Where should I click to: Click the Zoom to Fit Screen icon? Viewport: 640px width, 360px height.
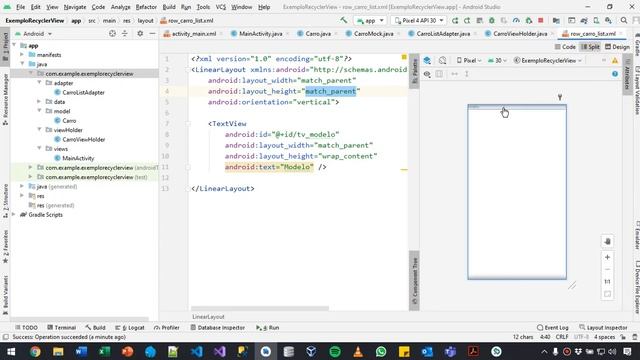coord(607,294)
